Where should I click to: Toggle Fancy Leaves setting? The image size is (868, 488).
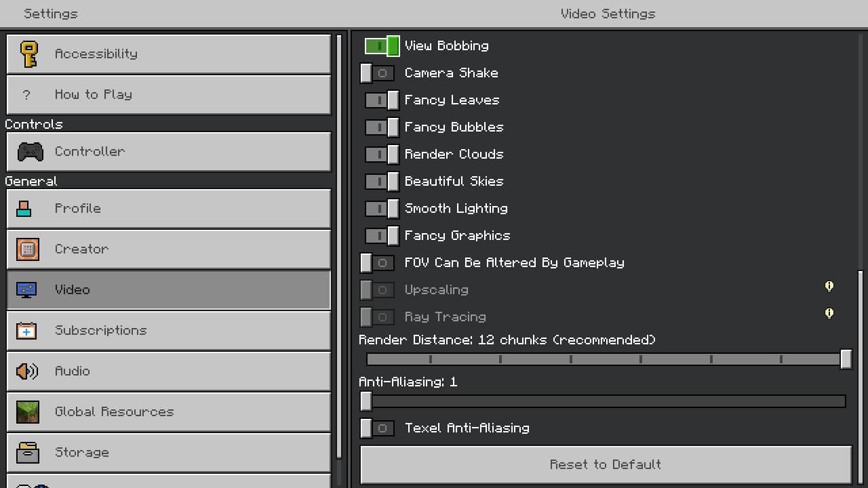pos(382,100)
